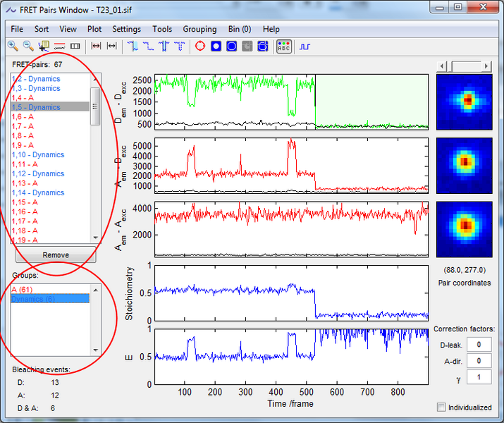Activate the data cursor tool
504x423 pixels.
point(44,46)
